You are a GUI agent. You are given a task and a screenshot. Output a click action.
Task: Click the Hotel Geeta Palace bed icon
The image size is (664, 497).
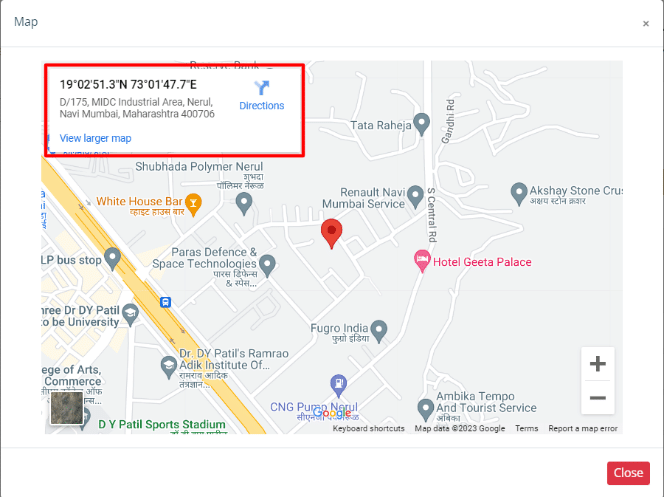pos(422,261)
